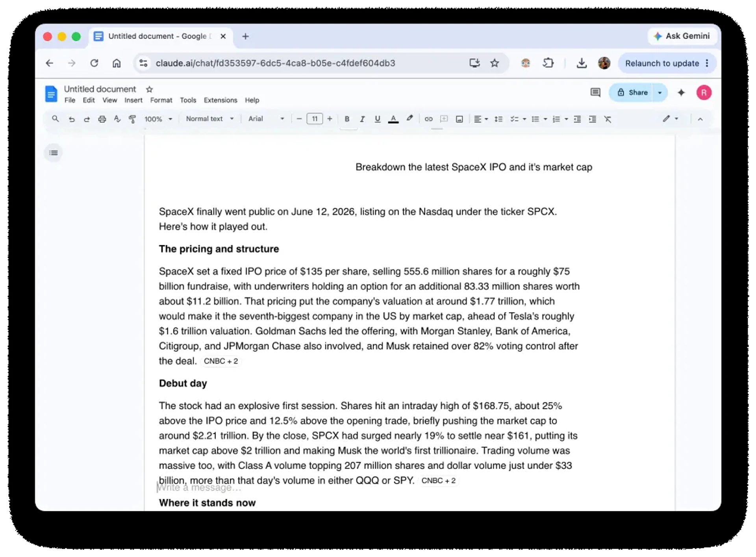This screenshot has width=756, height=557.
Task: Open the Tools menu
Action: click(188, 100)
